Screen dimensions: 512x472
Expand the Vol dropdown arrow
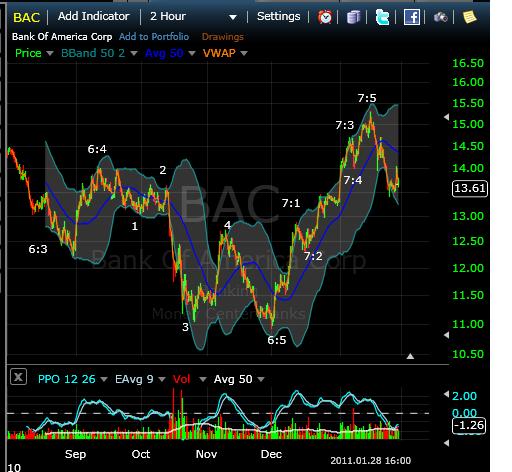203,379
